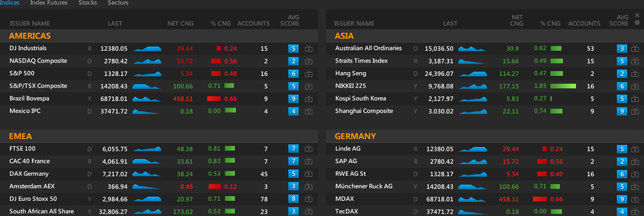This screenshot has width=644, height=216.
Task: Click the TV icon in S&P/TSX Composite row
Action: coord(309,86)
